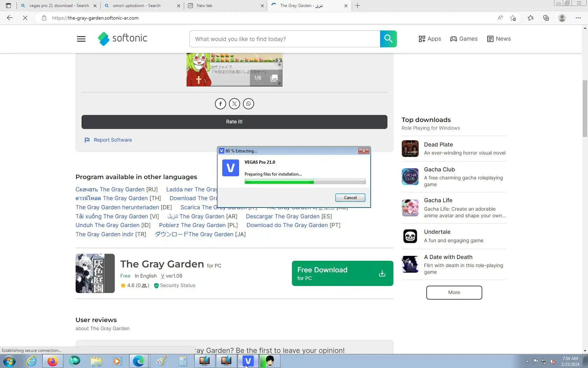The image size is (588, 368).
Task: Open The Gray Garden screenshot thumbnail
Action: (234, 69)
